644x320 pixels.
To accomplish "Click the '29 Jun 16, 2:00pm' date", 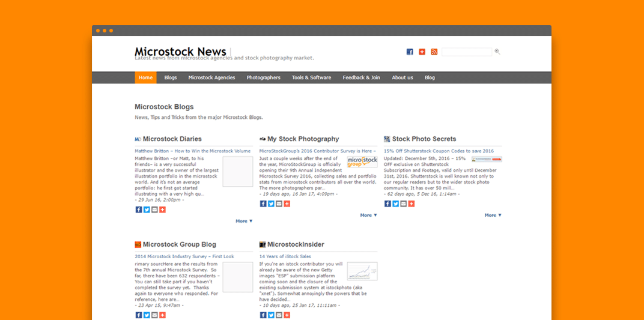I will 159,200.
